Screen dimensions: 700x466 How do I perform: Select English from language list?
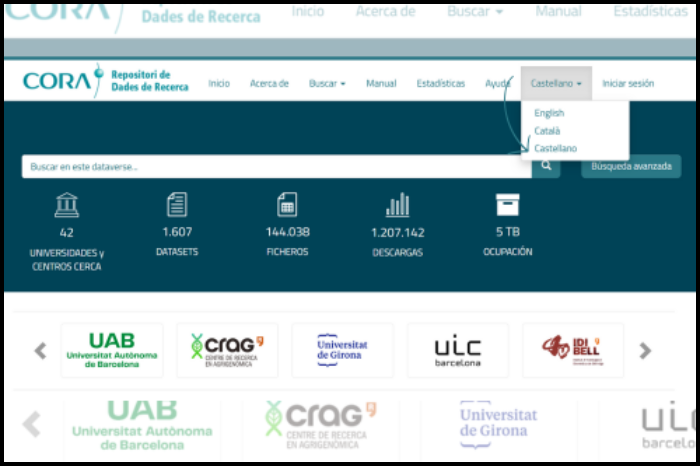point(549,113)
